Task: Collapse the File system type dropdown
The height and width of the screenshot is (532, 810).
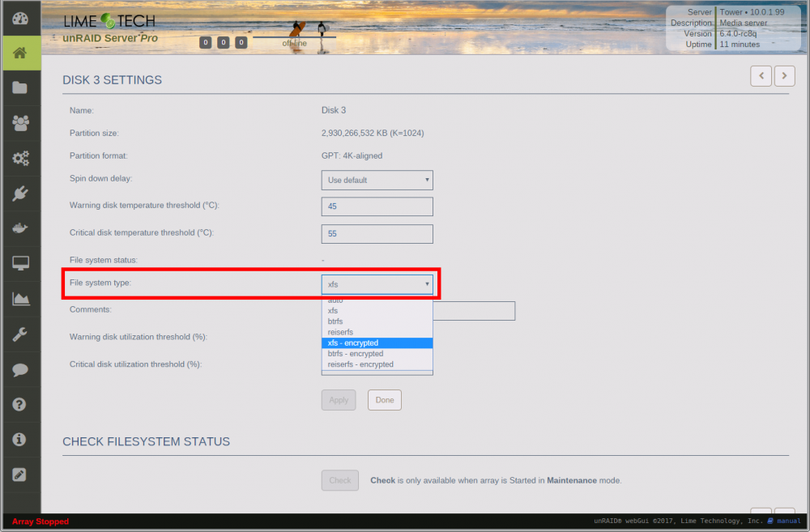Action: point(377,284)
